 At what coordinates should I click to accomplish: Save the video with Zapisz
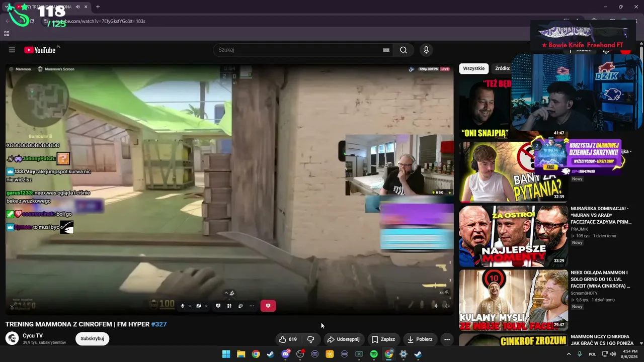[383, 339]
